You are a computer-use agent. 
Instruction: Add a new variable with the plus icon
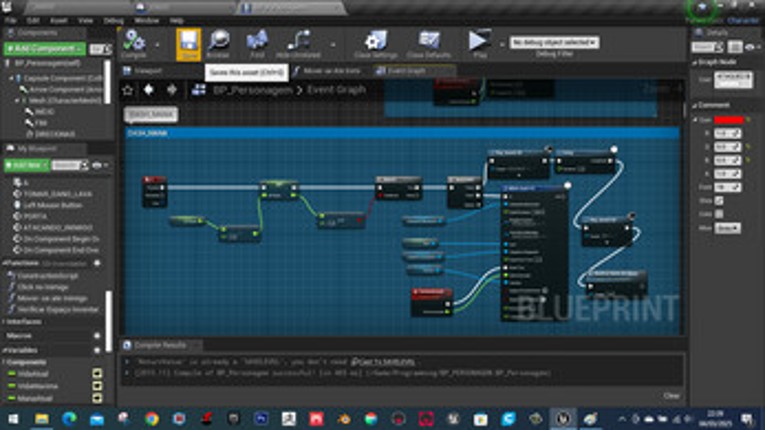(x=97, y=350)
